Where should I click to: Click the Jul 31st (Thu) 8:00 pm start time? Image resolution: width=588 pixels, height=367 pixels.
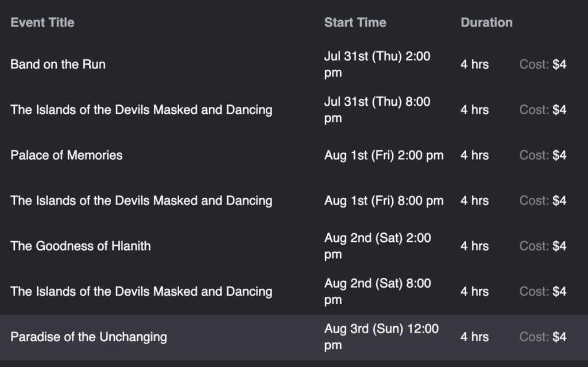click(377, 110)
